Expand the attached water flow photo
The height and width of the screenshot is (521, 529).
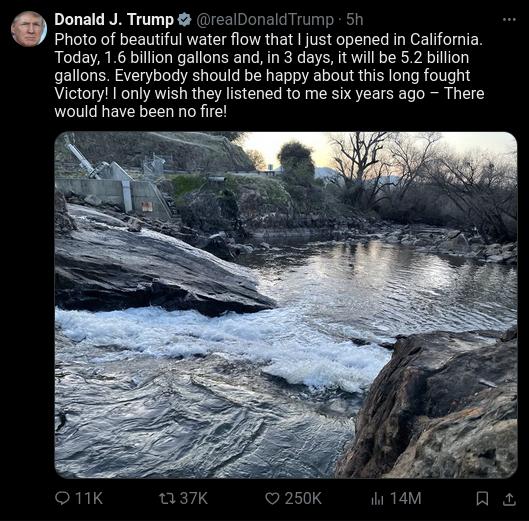pyautogui.click(x=286, y=305)
